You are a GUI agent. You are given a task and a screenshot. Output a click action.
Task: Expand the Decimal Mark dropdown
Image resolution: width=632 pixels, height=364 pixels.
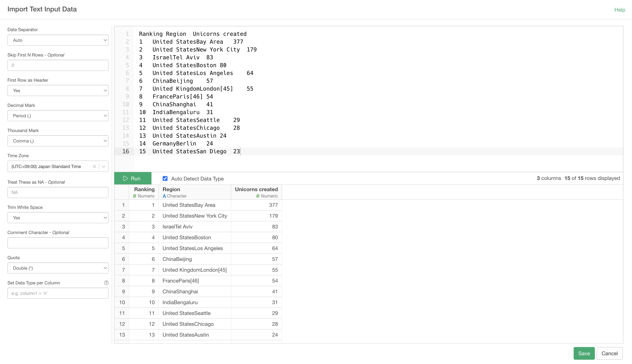pos(58,116)
